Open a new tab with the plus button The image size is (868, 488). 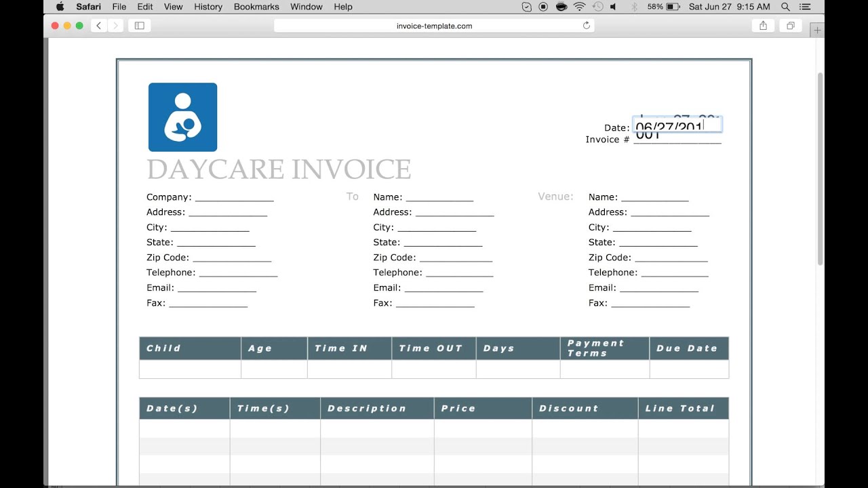(817, 30)
